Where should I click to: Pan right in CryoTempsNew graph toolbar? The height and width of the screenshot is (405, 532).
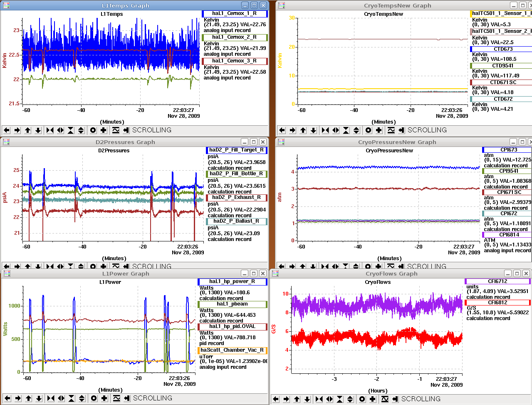coord(292,130)
